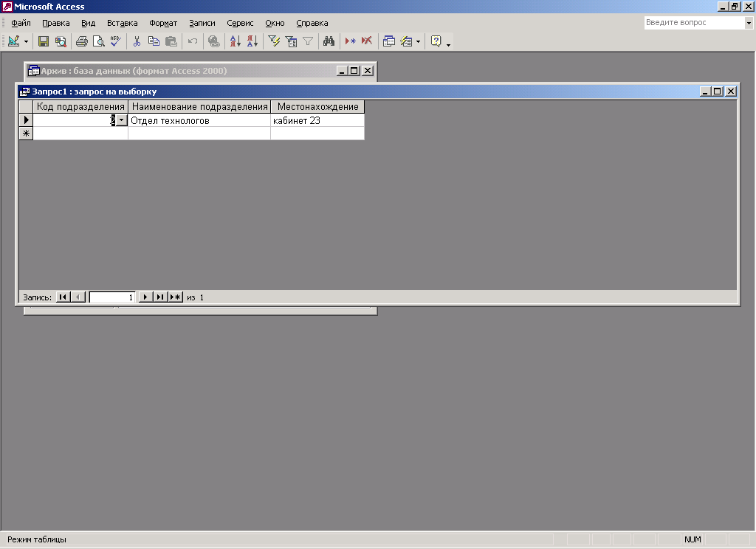Toggle Apply Filter funnel icon
The image size is (756, 549).
(x=308, y=41)
